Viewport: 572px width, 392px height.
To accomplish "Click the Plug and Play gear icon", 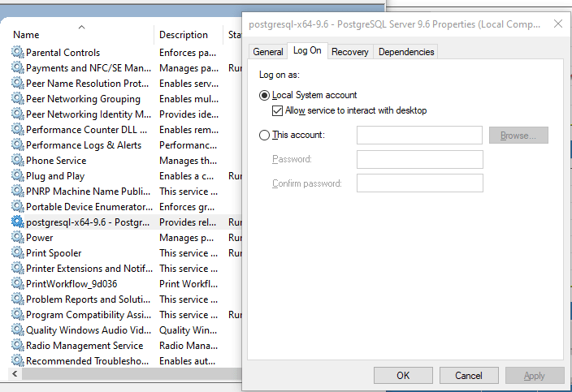I will coord(17,176).
